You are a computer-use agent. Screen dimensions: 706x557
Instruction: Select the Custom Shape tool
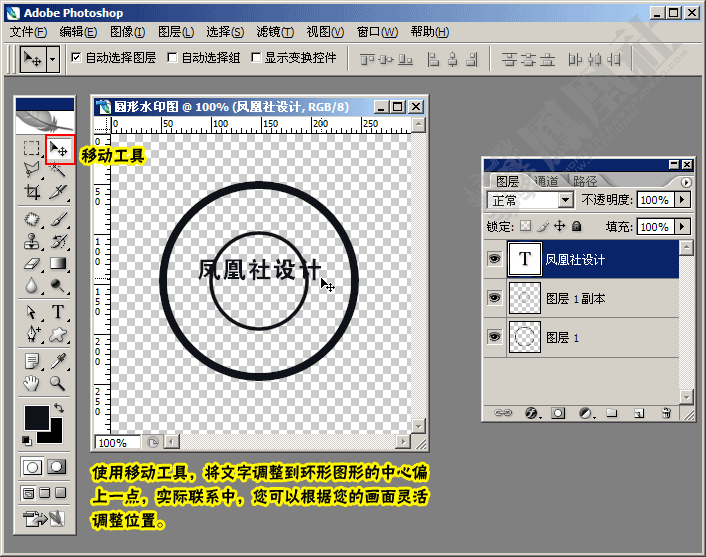(x=58, y=334)
